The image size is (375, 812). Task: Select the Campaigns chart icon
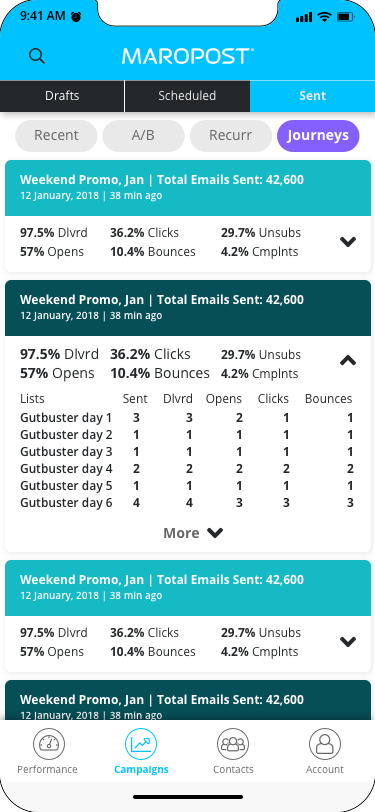coord(141,744)
